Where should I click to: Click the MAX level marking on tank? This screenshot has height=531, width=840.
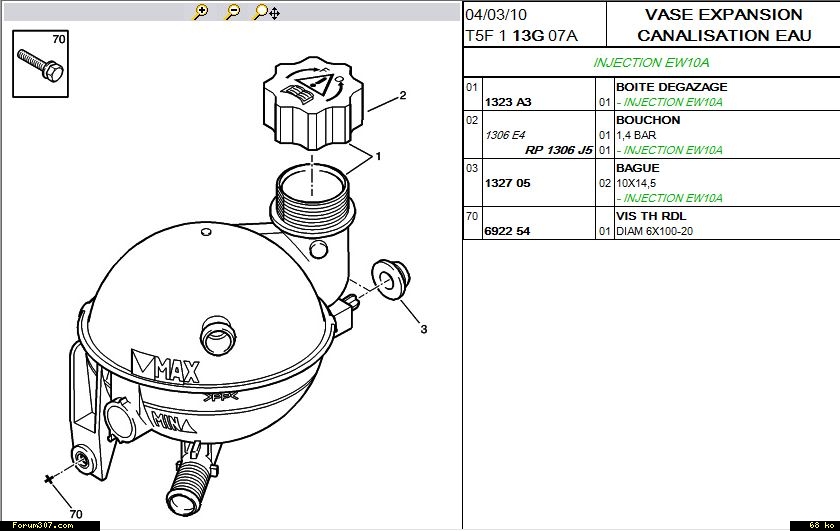(x=167, y=371)
